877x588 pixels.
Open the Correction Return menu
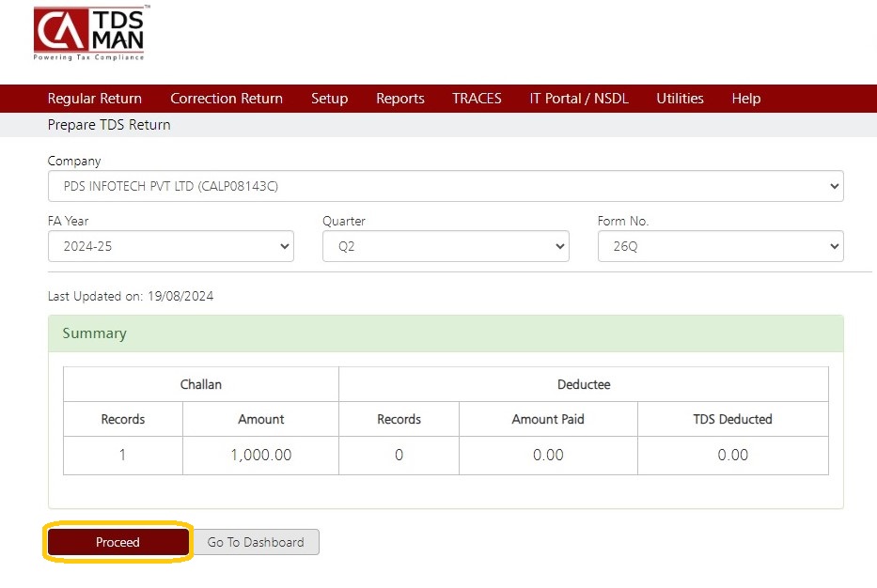click(x=227, y=99)
